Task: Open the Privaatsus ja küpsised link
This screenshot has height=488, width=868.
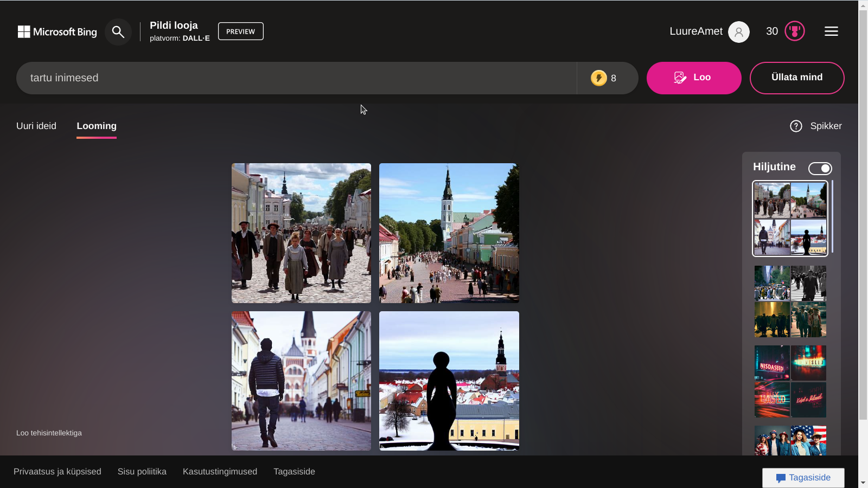Action: [58, 472]
